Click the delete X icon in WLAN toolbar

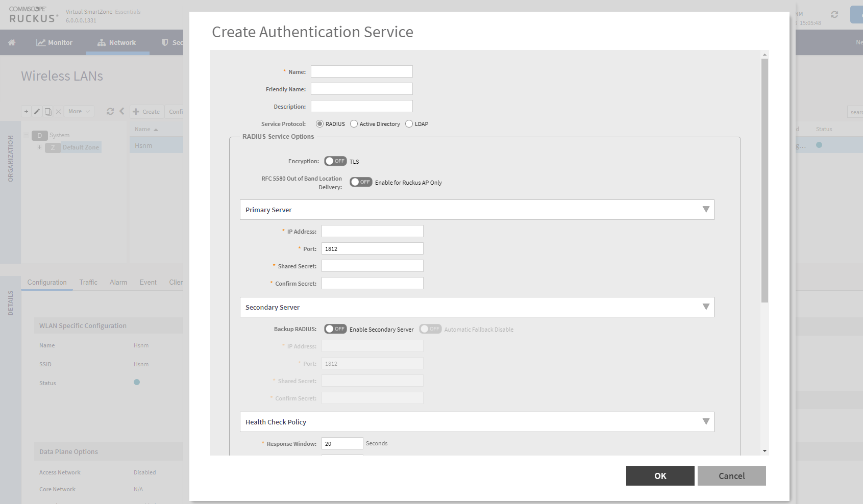point(58,111)
